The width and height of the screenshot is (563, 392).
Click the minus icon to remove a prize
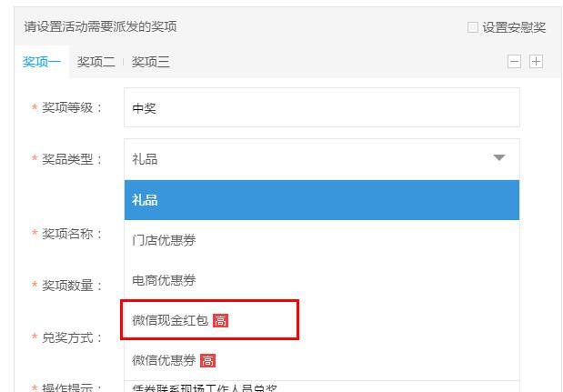pyautogui.click(x=514, y=61)
